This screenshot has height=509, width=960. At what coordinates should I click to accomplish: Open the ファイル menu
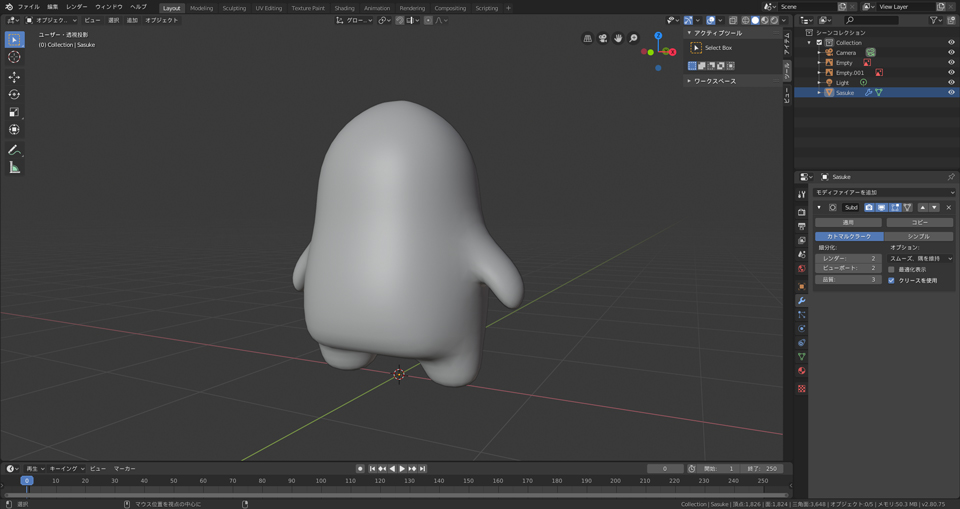coord(28,7)
